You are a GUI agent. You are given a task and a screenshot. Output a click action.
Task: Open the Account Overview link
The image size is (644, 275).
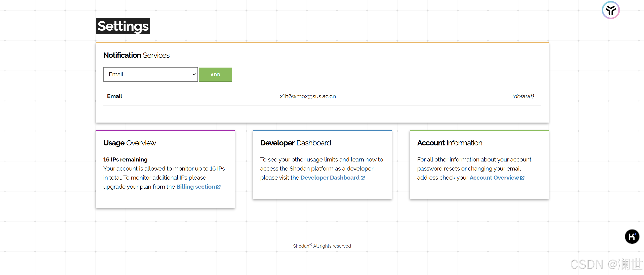tap(494, 178)
